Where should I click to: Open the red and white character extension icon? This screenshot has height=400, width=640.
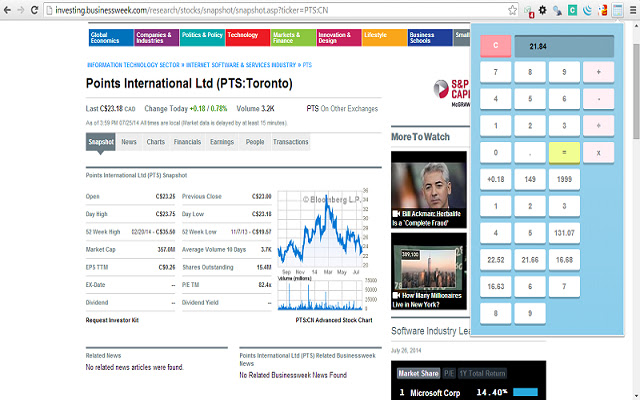(602, 10)
